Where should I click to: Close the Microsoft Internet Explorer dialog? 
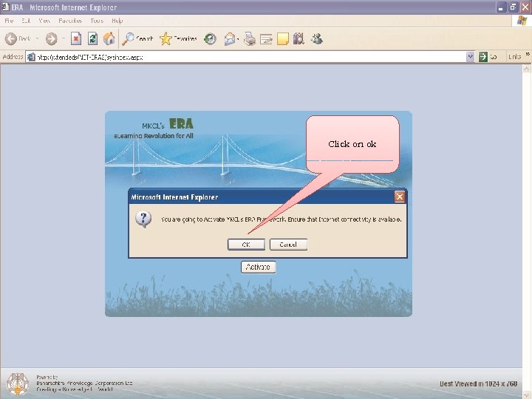pos(400,197)
